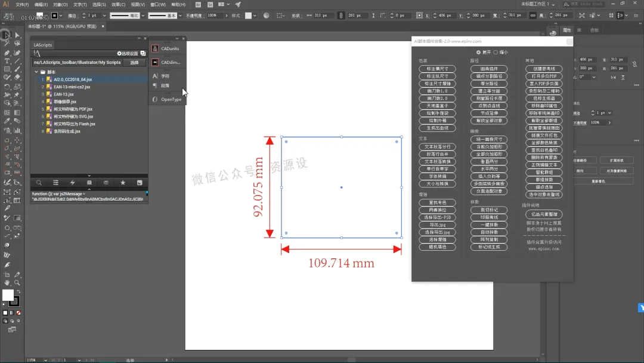The height and width of the screenshot is (363, 644).
Task: Click the Stroke color swatch in toolbar
Action: pyautogui.click(x=14, y=302)
